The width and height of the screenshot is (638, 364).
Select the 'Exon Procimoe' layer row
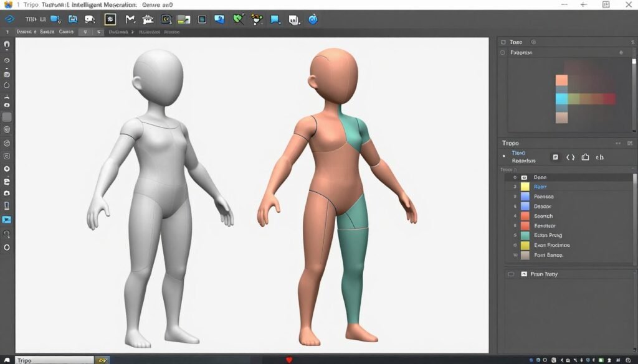(x=569, y=245)
